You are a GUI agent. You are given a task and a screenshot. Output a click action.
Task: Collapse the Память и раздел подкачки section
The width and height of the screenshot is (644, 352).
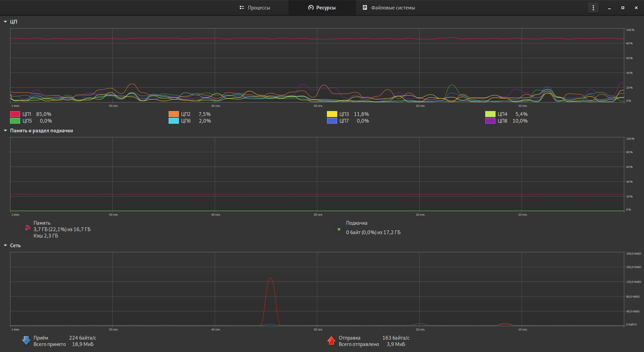[5, 131]
